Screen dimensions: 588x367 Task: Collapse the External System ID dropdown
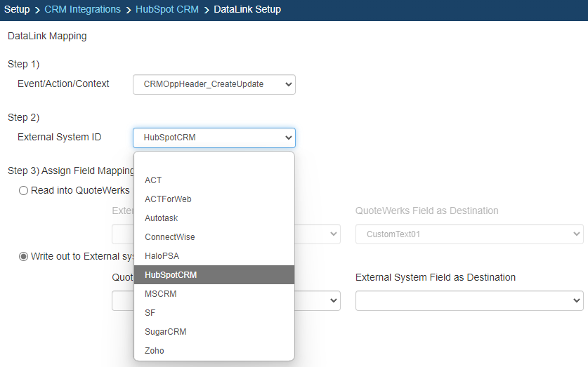click(x=214, y=138)
